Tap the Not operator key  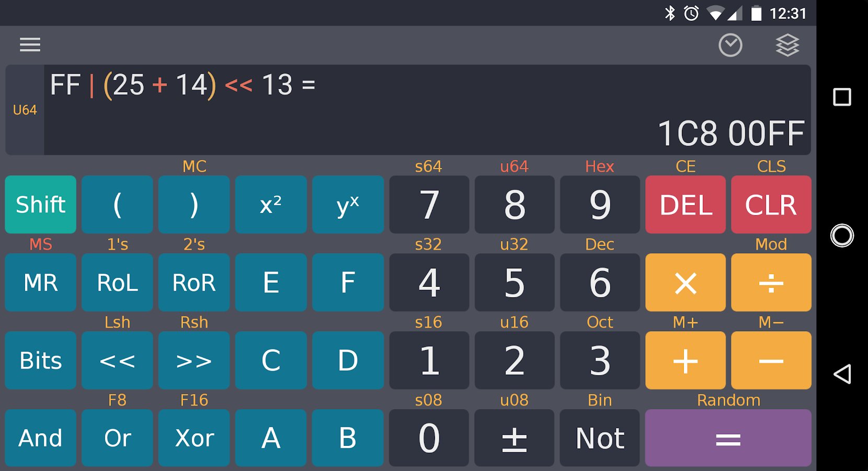click(x=600, y=438)
